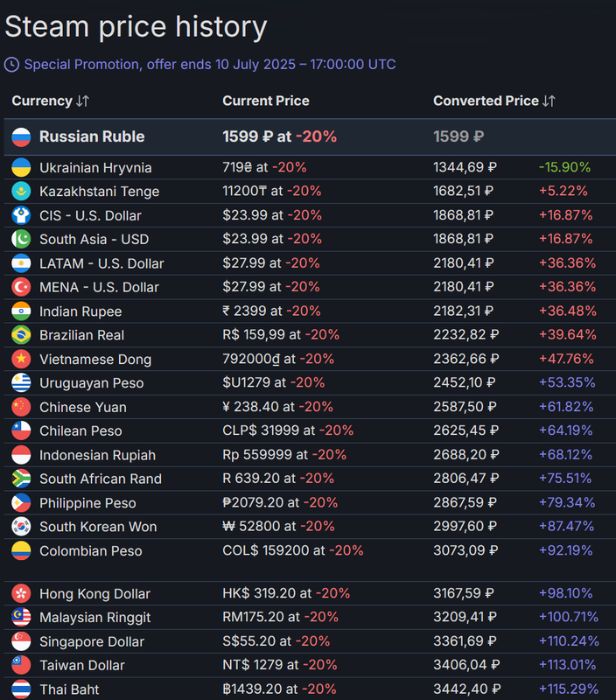
Task: Click the Chilean Peso flag icon
Action: click(21, 430)
